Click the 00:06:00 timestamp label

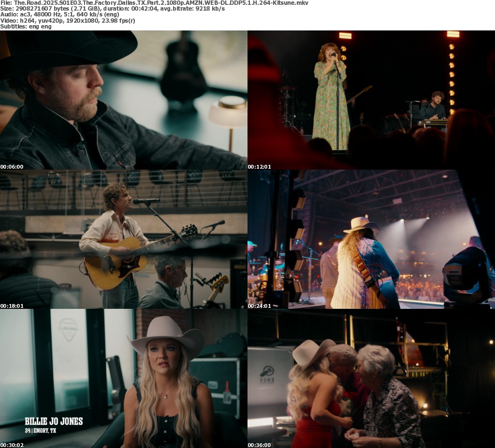tap(12, 167)
